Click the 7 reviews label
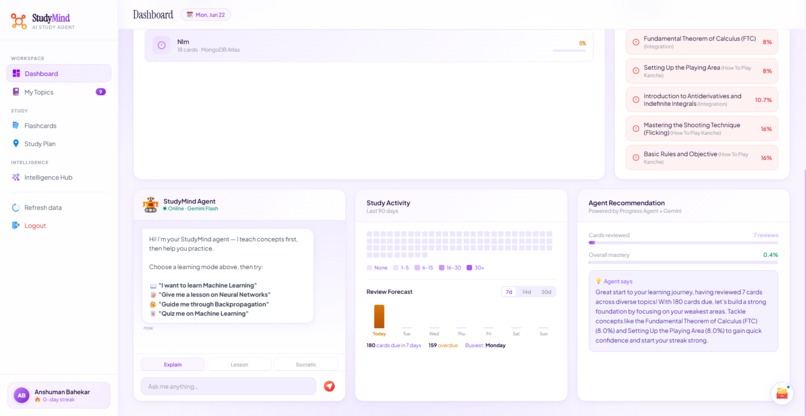 pos(766,235)
